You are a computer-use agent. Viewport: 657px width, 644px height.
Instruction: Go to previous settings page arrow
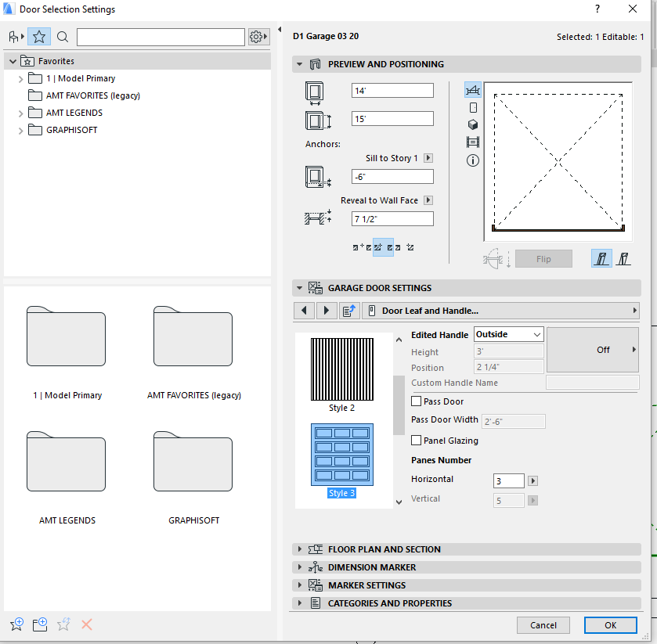point(304,311)
